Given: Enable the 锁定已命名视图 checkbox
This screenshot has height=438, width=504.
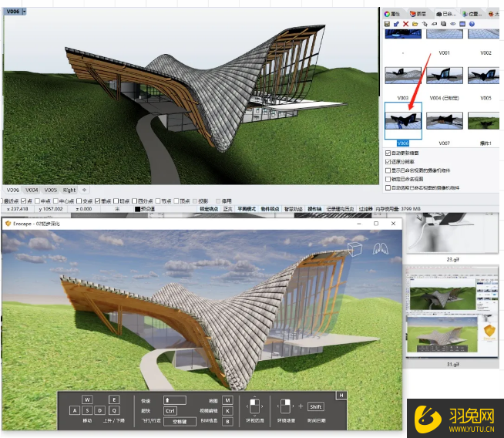Looking at the screenshot, I should 387,179.
